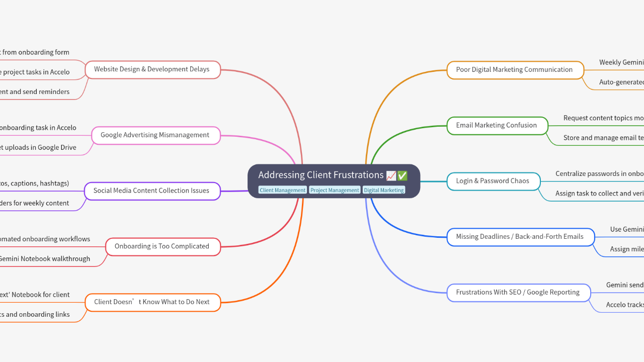644x362 pixels.
Task: Click 'Centralize passwords in' subtopic
Action: point(600,173)
